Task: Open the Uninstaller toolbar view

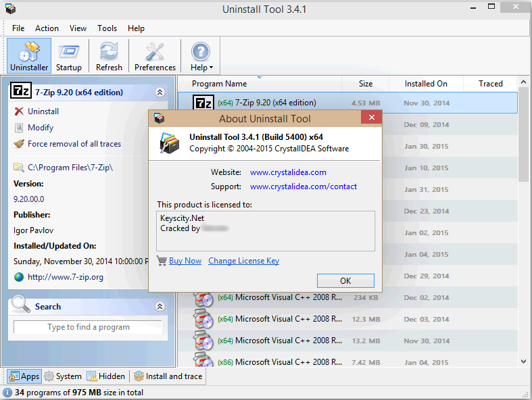Action: pyautogui.click(x=29, y=55)
